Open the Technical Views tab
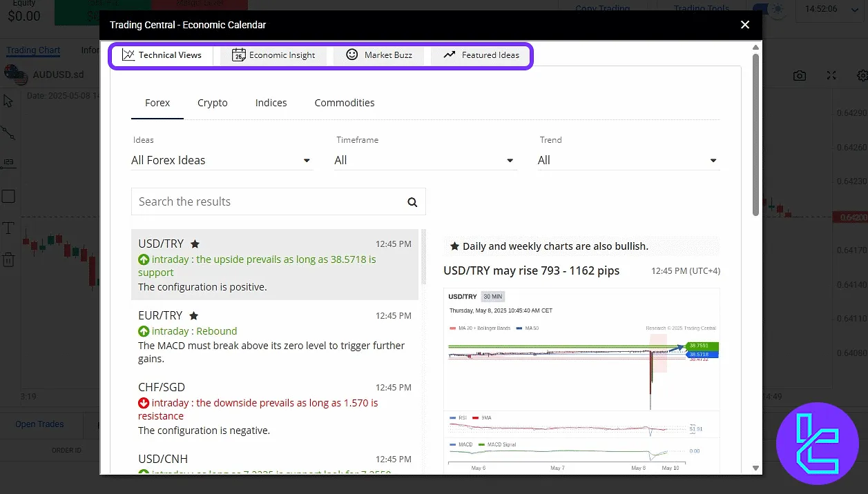The image size is (868, 494). 162,55
